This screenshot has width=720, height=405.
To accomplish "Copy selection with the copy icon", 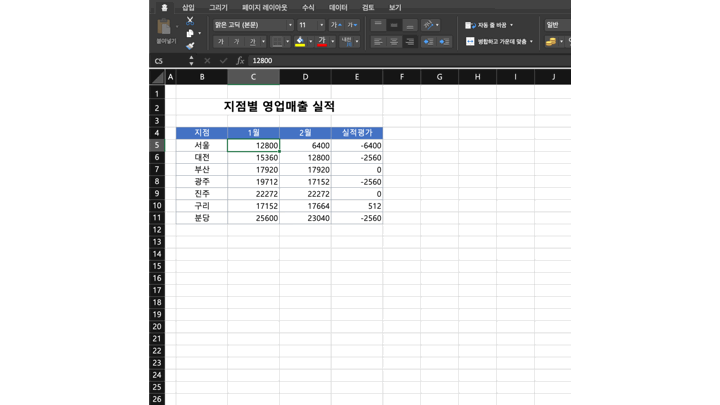I will [x=190, y=33].
